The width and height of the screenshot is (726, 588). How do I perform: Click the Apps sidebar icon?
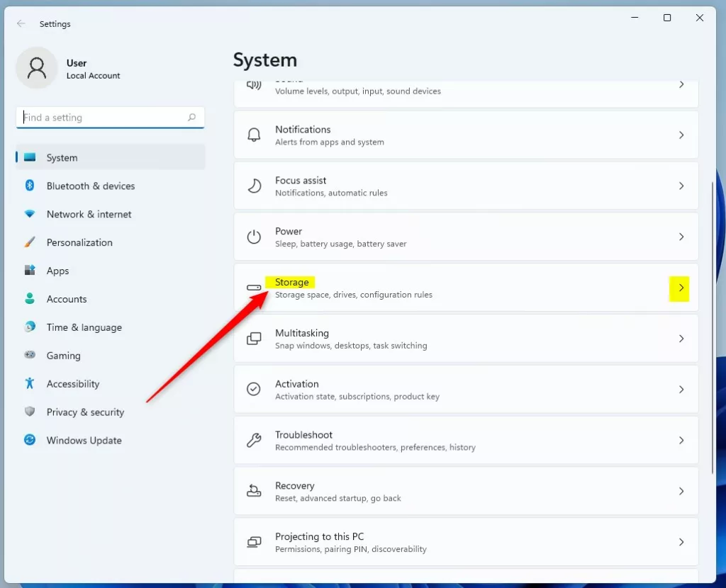[30, 270]
